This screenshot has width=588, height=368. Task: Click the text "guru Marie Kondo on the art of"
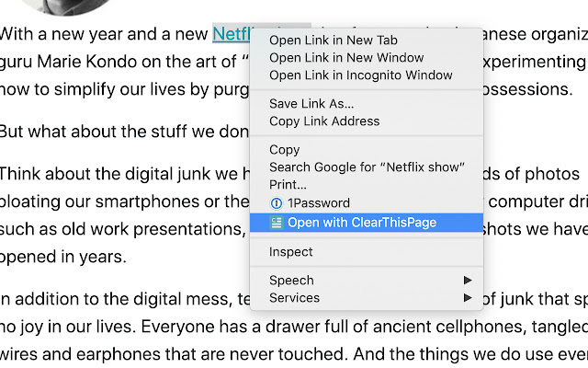[119, 62]
